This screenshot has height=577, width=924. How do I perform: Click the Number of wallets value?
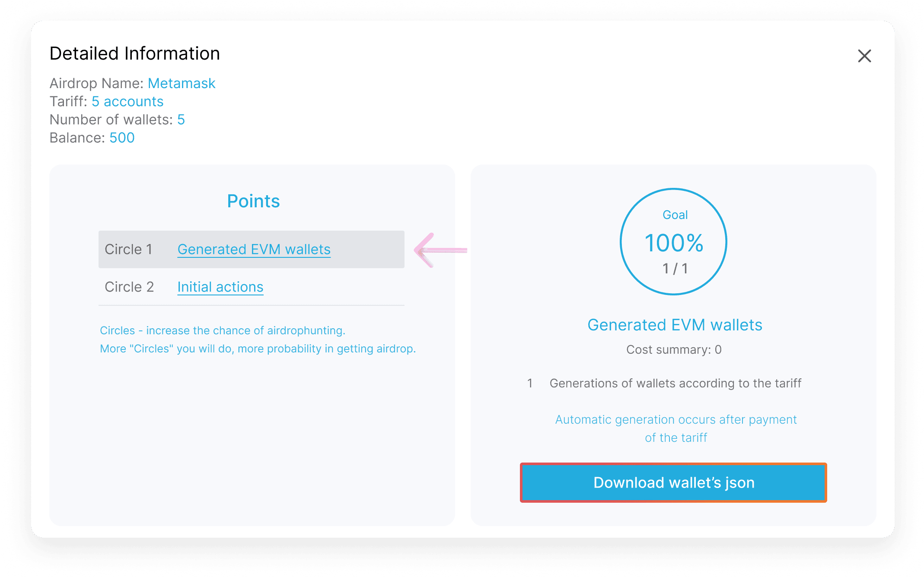(181, 120)
